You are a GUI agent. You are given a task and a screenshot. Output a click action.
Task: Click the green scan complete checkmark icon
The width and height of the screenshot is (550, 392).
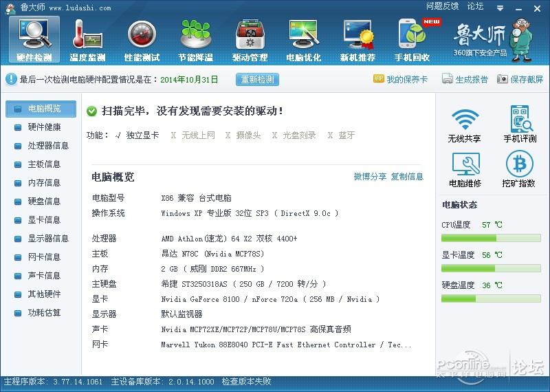[x=91, y=111]
